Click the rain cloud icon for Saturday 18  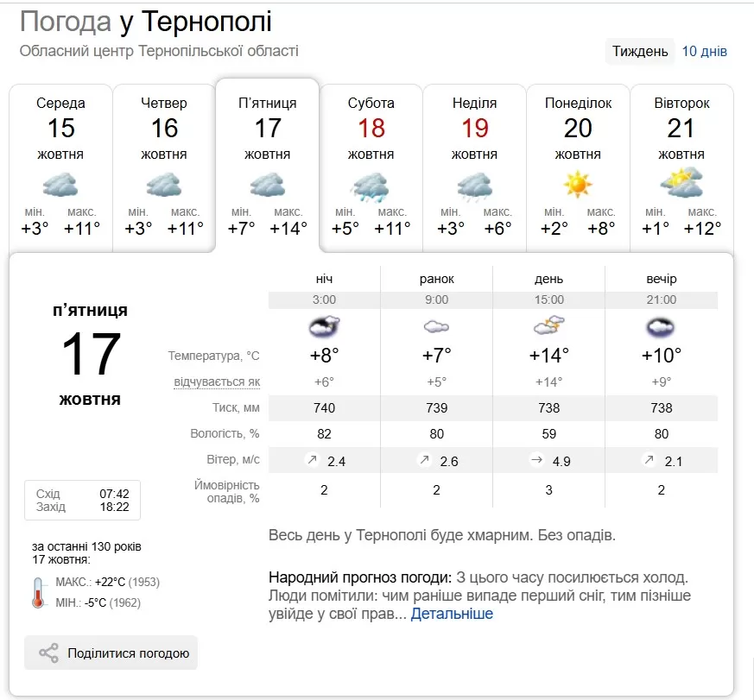pyautogui.click(x=371, y=185)
